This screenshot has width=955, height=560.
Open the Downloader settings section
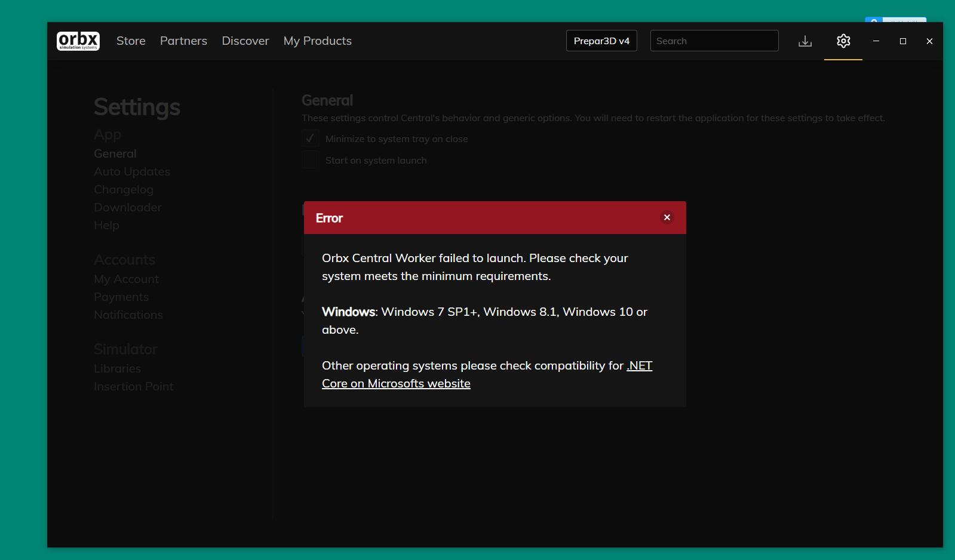128,207
